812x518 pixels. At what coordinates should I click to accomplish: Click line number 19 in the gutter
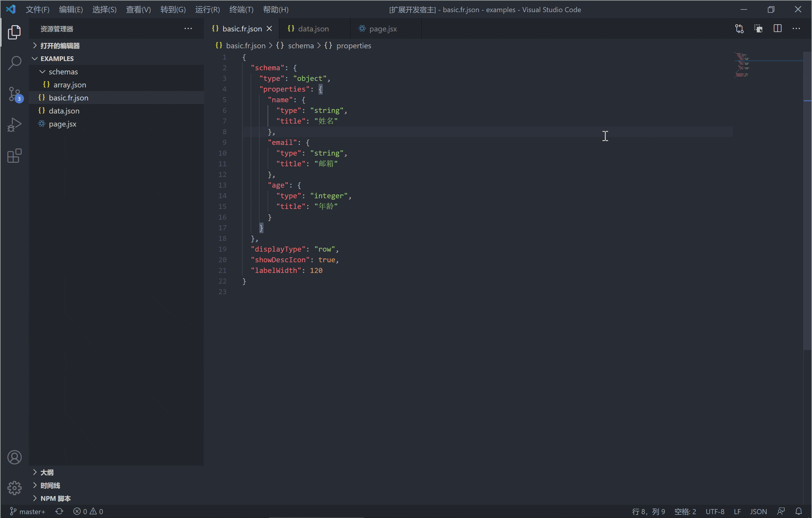click(x=223, y=249)
